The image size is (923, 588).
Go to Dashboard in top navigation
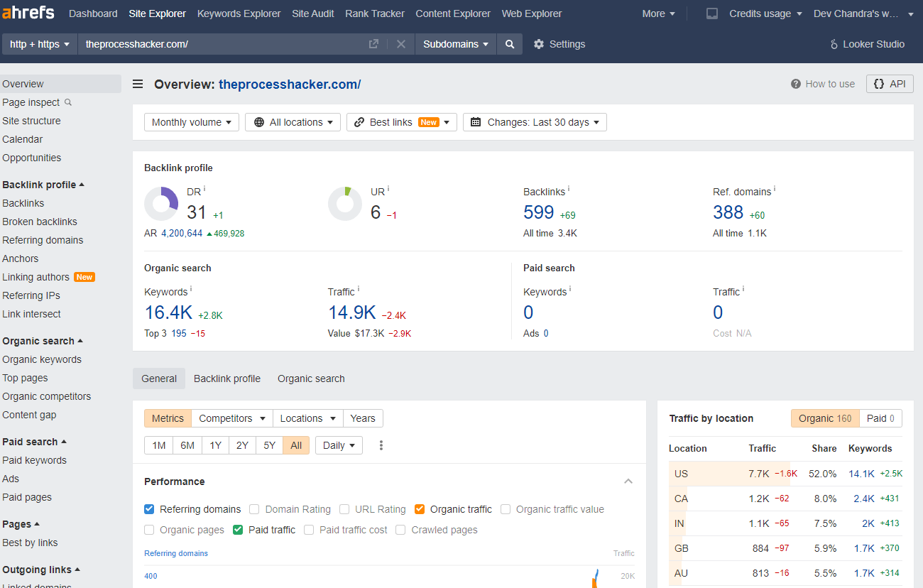(93, 13)
